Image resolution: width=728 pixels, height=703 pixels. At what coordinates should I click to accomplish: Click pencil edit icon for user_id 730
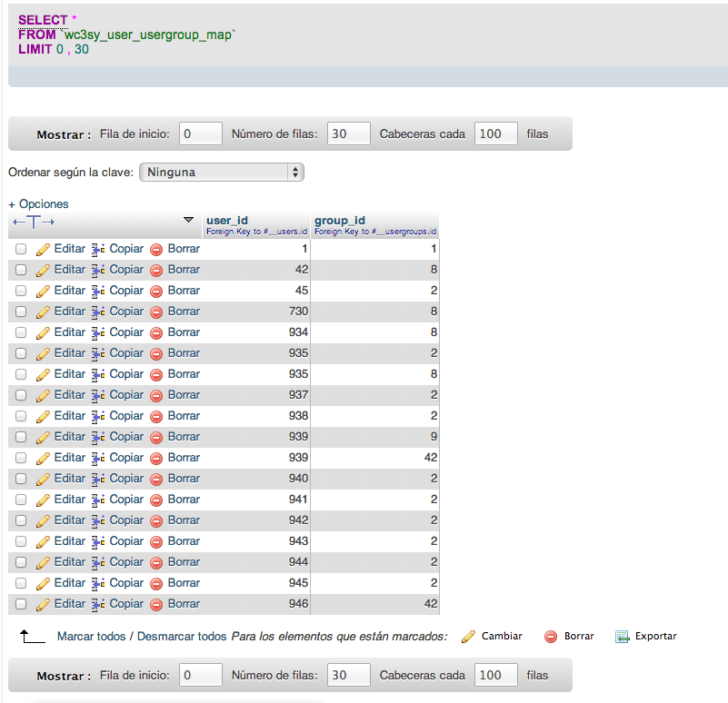click(43, 312)
